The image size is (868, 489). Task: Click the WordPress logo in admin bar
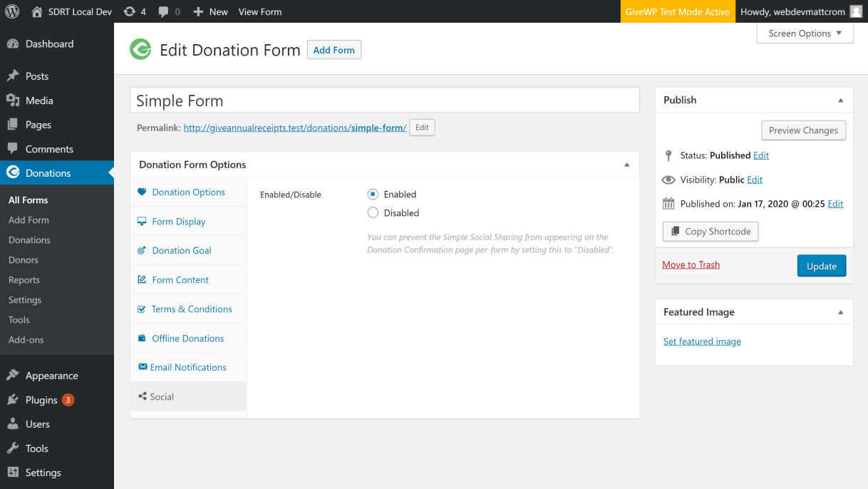click(x=12, y=11)
